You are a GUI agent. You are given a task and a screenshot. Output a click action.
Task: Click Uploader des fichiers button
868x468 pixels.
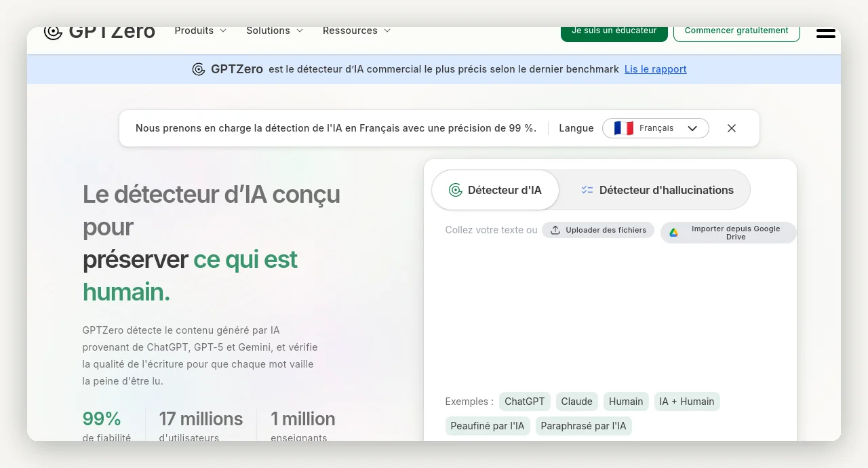(598, 230)
